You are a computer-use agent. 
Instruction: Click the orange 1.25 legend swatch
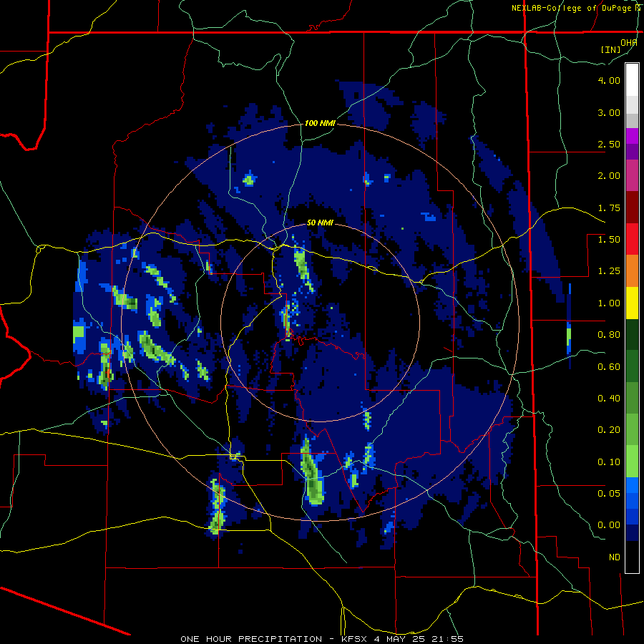tap(632, 271)
